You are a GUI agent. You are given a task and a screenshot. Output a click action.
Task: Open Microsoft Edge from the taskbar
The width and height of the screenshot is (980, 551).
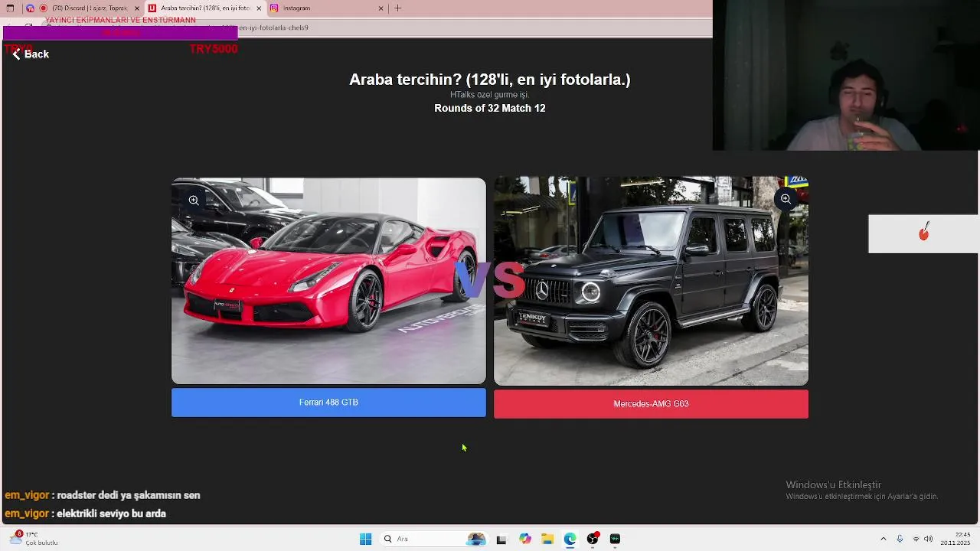pyautogui.click(x=570, y=540)
